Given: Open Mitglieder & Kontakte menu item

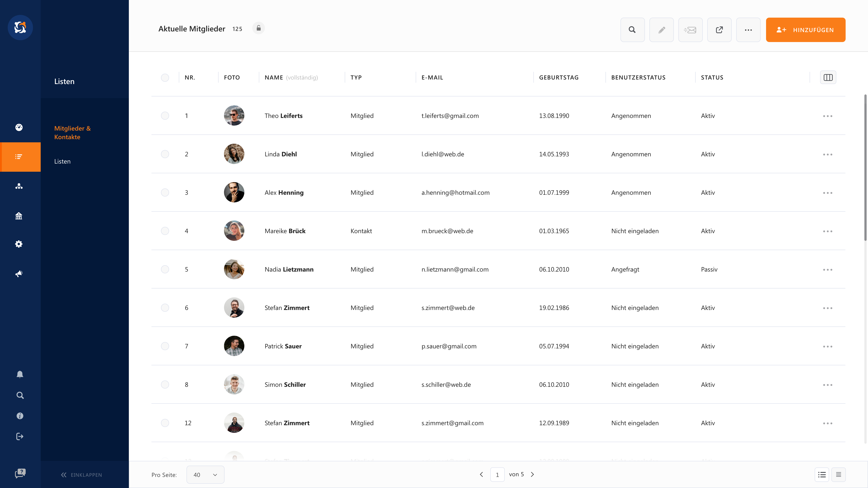Looking at the screenshot, I should click(x=72, y=133).
